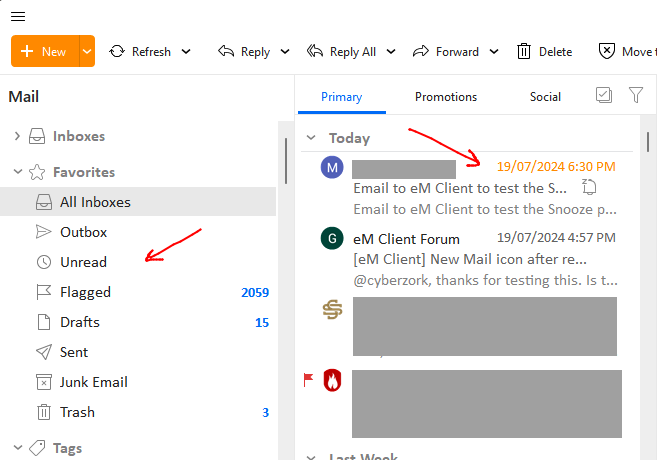Click the Drafts count 15
The height and width of the screenshot is (460, 657).
click(262, 323)
